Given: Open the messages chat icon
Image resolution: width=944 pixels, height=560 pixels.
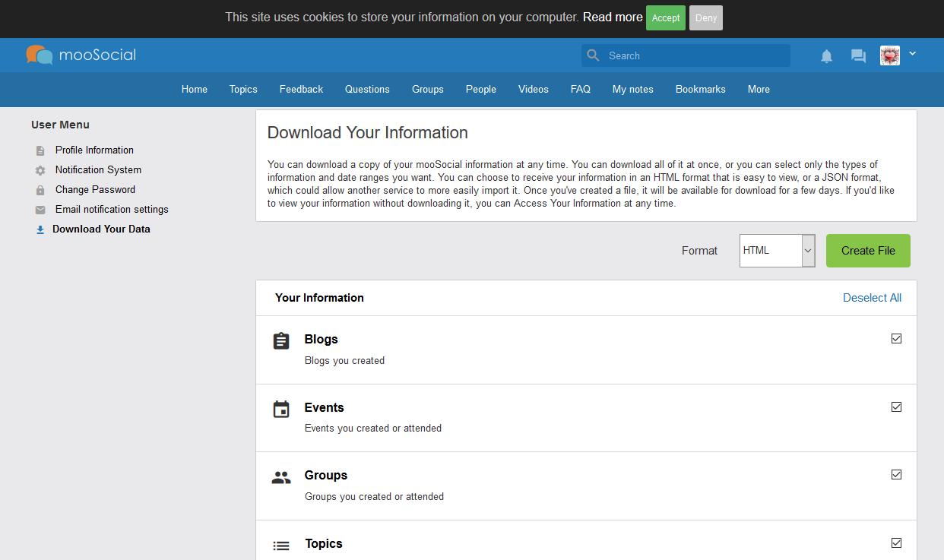Looking at the screenshot, I should 858,55.
